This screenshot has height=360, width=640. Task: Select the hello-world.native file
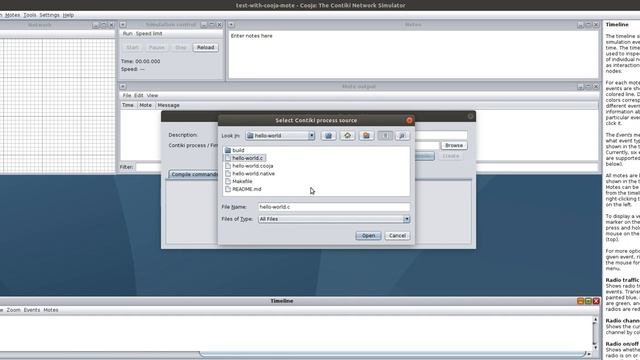pyautogui.click(x=250, y=173)
